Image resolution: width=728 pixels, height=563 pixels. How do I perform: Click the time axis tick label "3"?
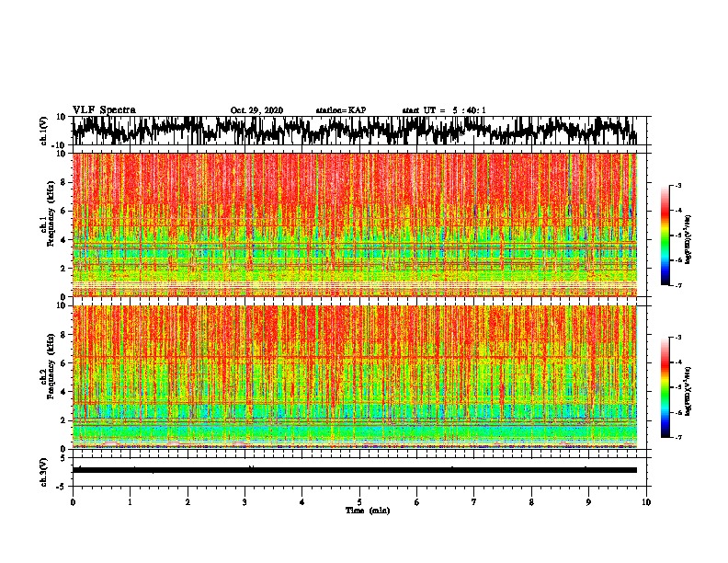(245, 502)
